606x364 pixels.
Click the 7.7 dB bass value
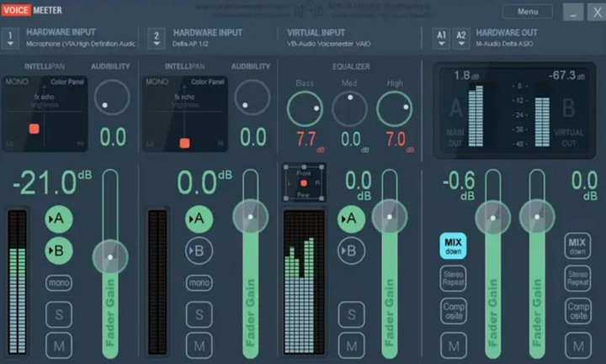[310, 141]
